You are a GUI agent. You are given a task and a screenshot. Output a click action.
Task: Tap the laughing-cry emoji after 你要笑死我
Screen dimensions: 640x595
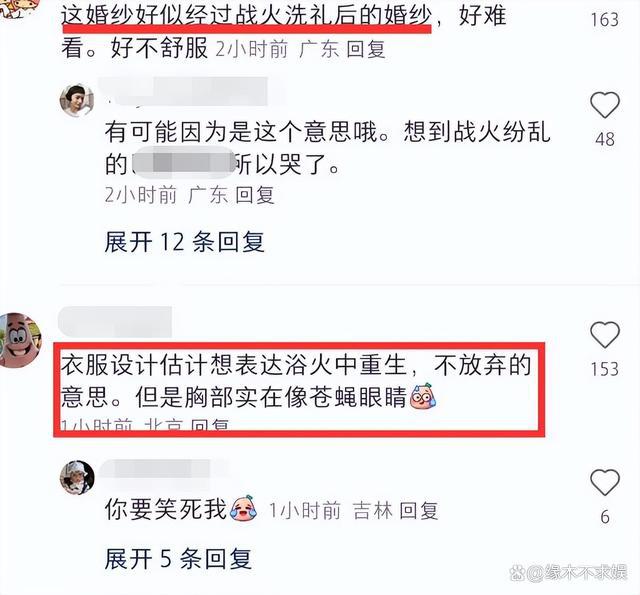pos(244,508)
